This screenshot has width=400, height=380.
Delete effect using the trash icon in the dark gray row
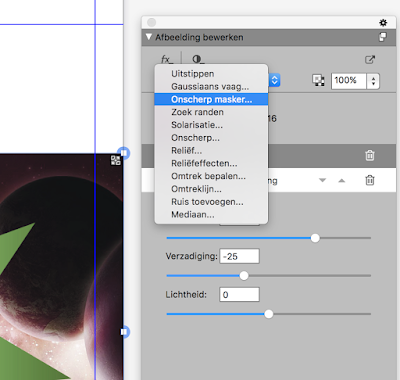tap(370, 155)
